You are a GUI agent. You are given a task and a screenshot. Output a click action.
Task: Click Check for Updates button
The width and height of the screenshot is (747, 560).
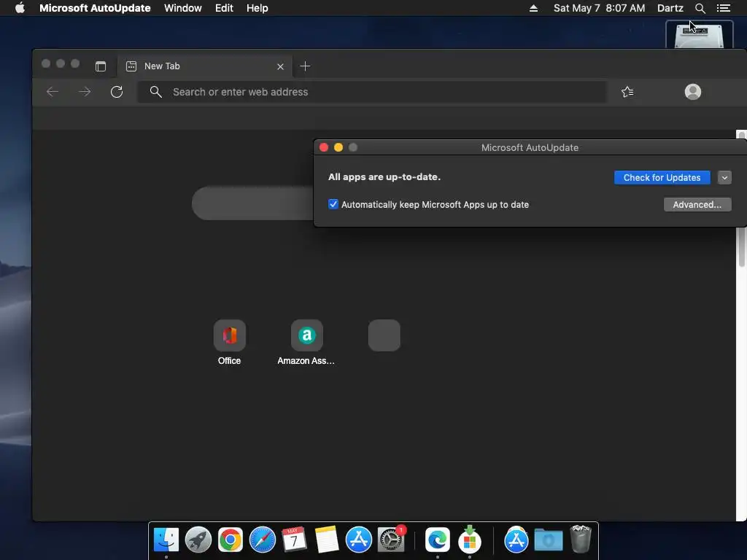click(662, 178)
